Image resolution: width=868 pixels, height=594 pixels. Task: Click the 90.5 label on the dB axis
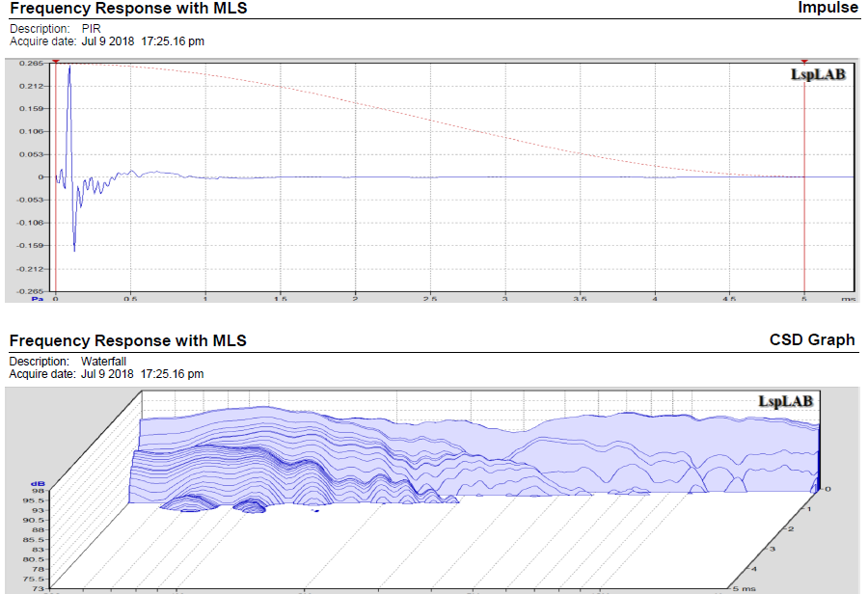coord(34,520)
